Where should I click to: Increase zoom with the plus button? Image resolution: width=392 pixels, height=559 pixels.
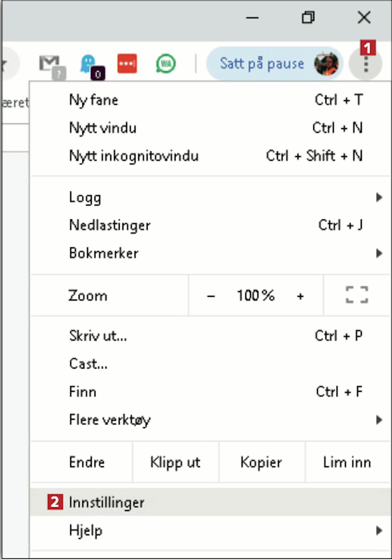click(300, 296)
